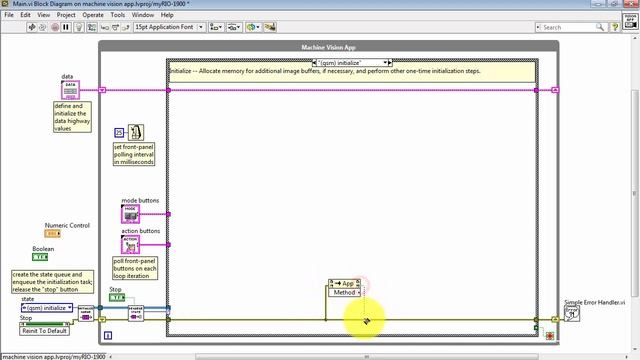Click the magnifier search icon
The width and height of the screenshot is (640, 360).
pyautogui.click(x=600, y=27)
